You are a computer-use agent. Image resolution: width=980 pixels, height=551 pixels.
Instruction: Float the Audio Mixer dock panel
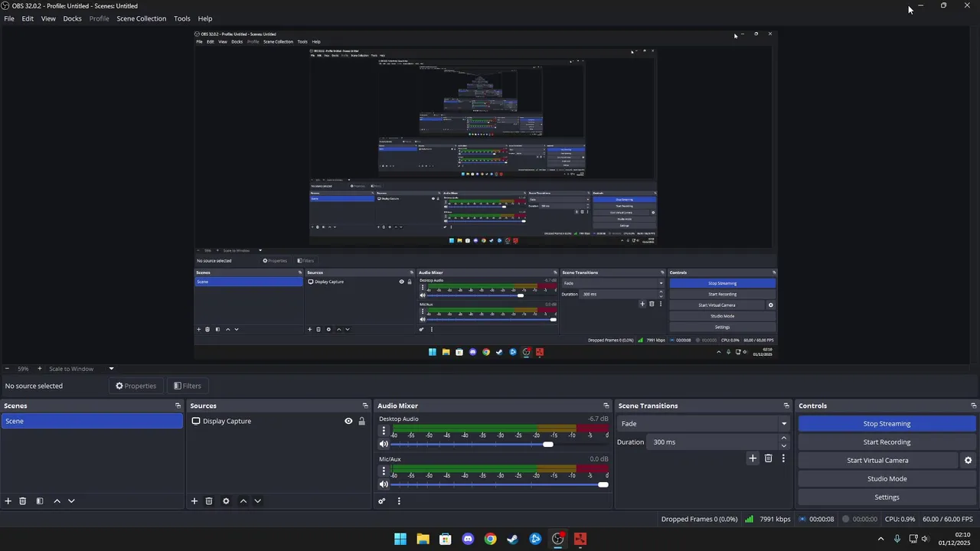(606, 406)
